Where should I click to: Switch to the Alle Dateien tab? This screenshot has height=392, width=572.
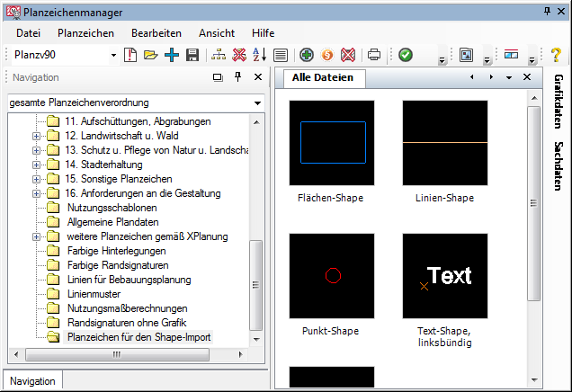pyautogui.click(x=324, y=78)
